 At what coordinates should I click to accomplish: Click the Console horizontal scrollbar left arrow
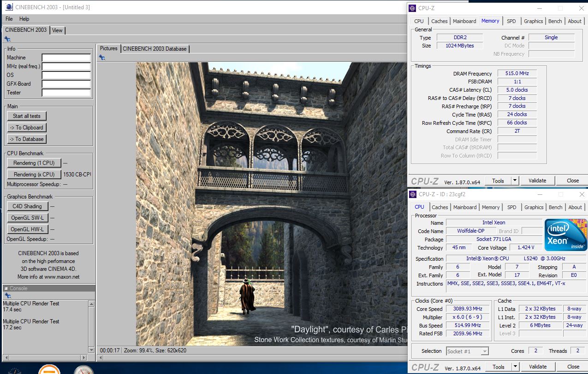tap(6, 357)
